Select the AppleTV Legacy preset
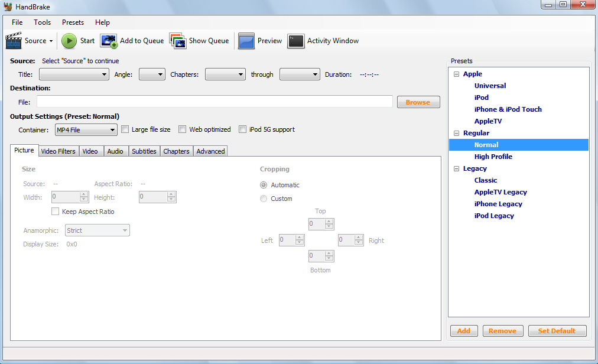 [500, 192]
